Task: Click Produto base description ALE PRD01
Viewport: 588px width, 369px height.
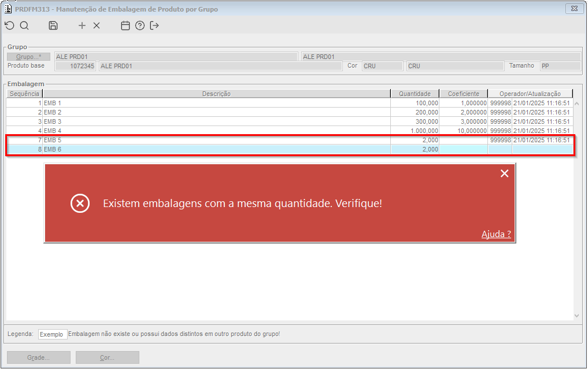Action: point(220,66)
